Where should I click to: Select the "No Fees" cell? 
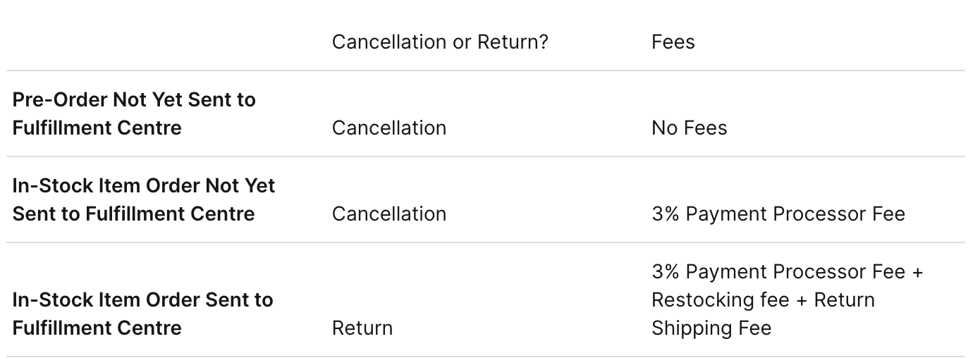(689, 128)
